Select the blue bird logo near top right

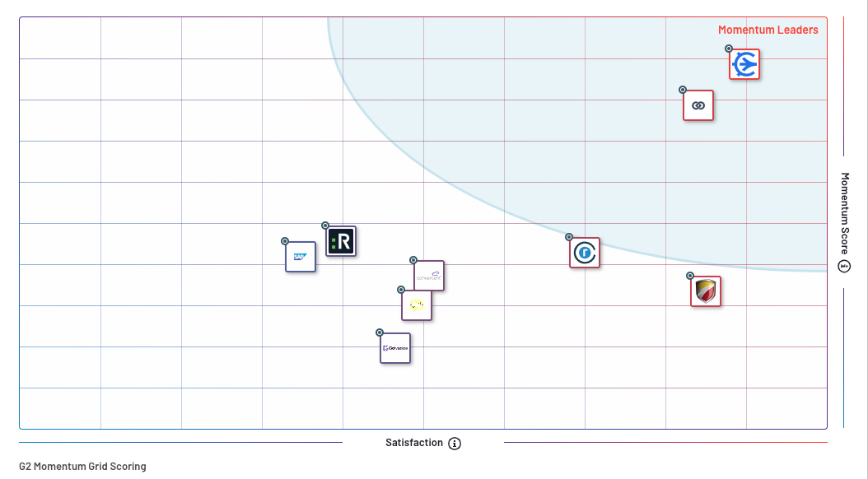(x=744, y=64)
